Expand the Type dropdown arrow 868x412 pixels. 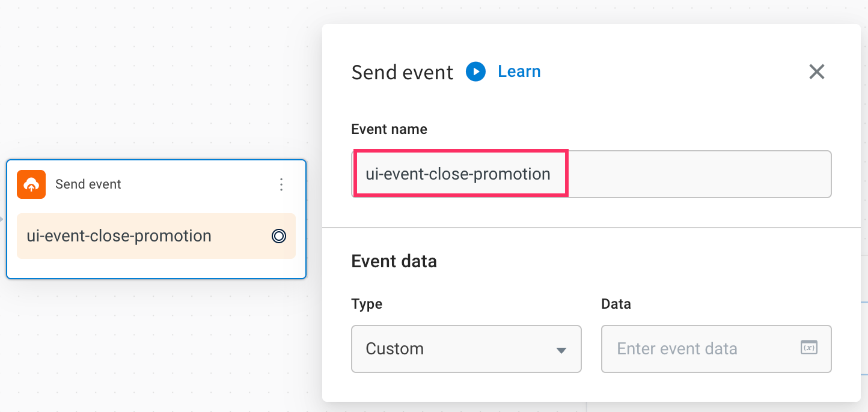pos(561,350)
